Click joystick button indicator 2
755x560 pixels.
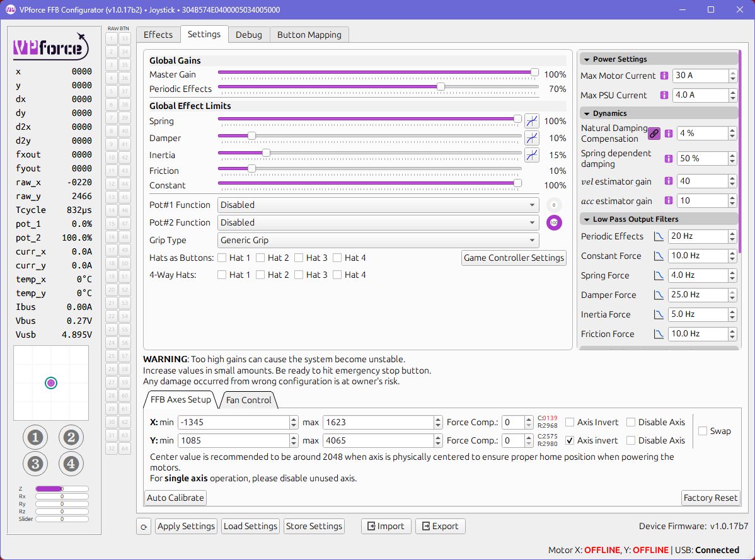71,437
